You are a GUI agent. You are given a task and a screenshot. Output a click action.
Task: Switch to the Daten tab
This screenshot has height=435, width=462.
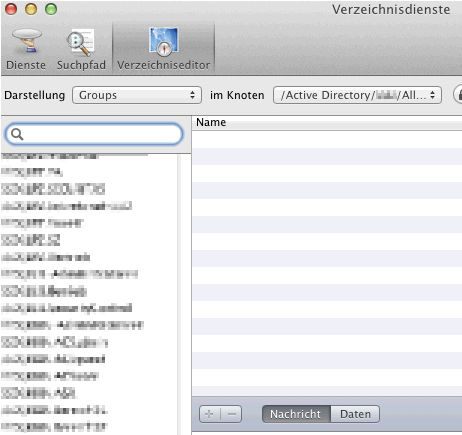(355, 414)
